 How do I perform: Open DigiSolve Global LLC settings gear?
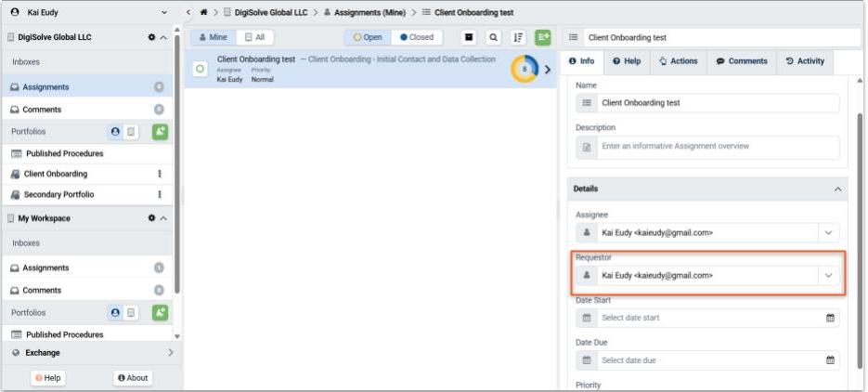click(151, 37)
